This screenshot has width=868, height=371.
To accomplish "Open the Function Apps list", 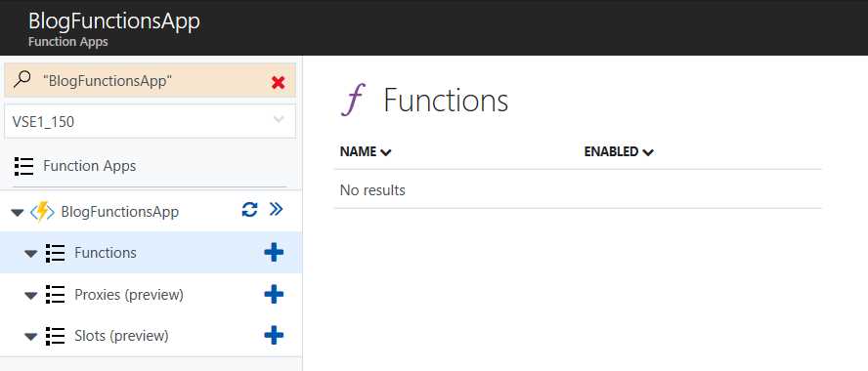I will [89, 166].
